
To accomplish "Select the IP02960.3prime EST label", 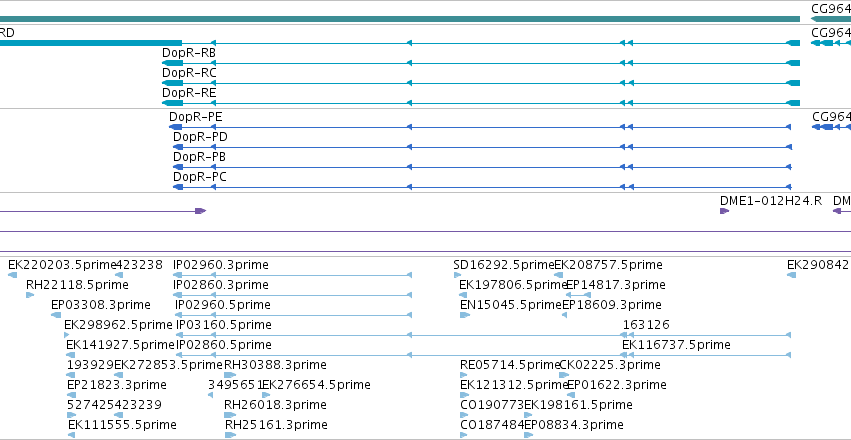I will (221, 265).
